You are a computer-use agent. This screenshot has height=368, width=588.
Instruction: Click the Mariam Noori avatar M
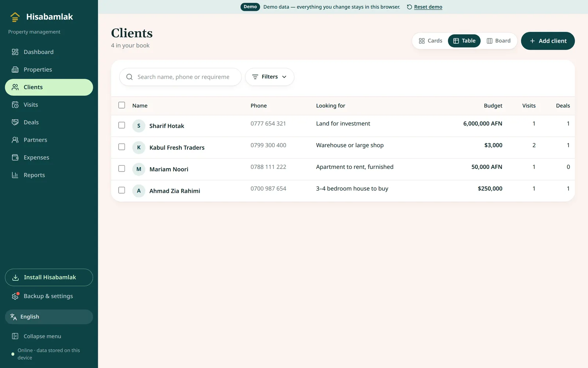(139, 169)
